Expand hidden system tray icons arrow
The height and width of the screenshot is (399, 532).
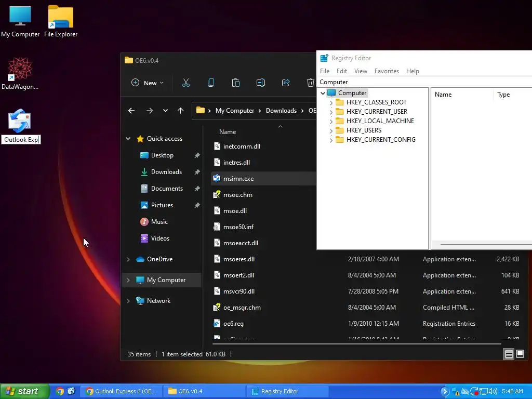445,392
